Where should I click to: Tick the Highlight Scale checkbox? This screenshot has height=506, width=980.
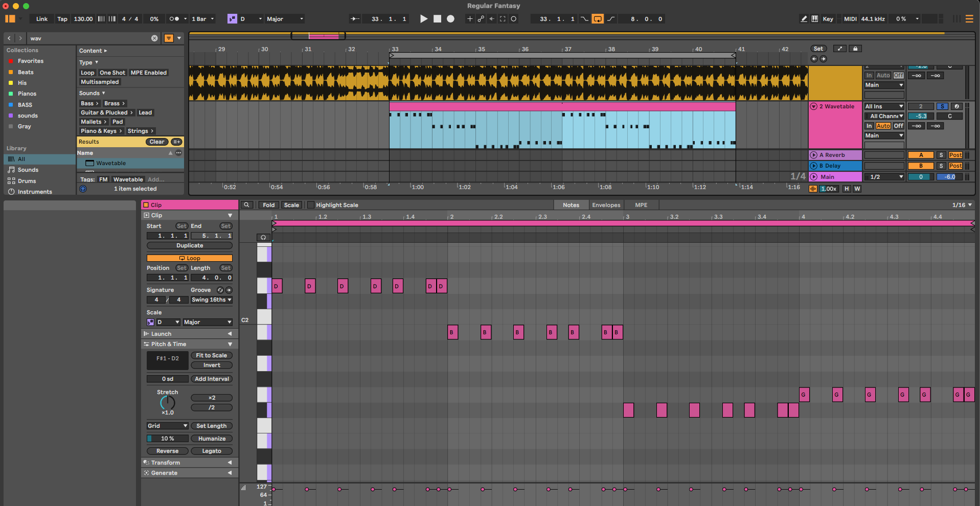[310, 205]
